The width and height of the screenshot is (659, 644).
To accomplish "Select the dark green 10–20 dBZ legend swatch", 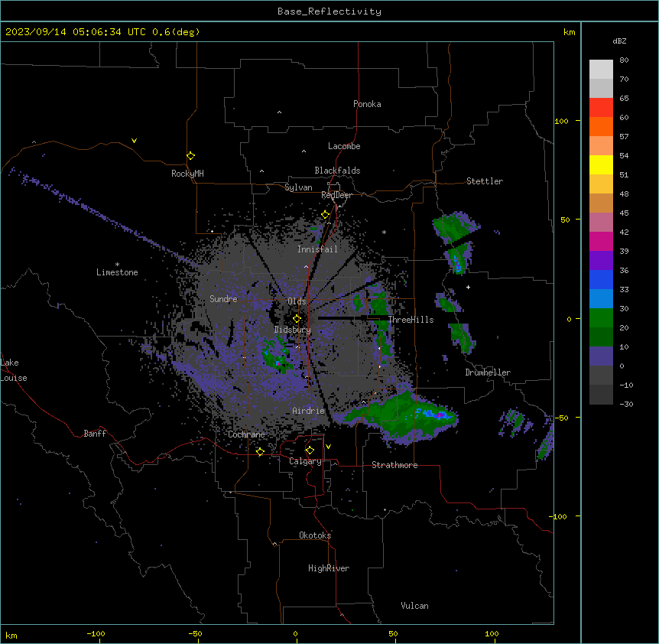I will point(601,337).
